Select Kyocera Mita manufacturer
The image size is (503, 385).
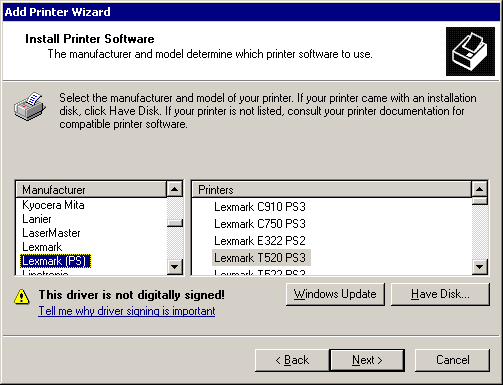coord(53,205)
